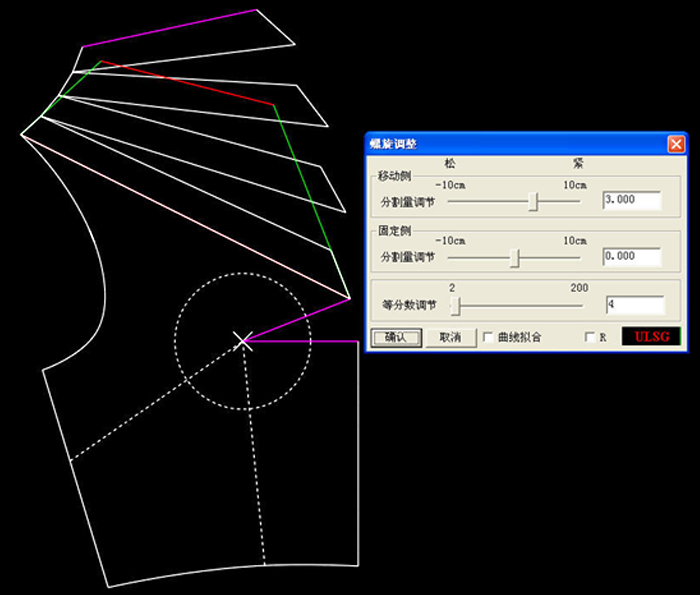Click the 3.000 value input field
This screenshot has width=700, height=595.
click(632, 200)
